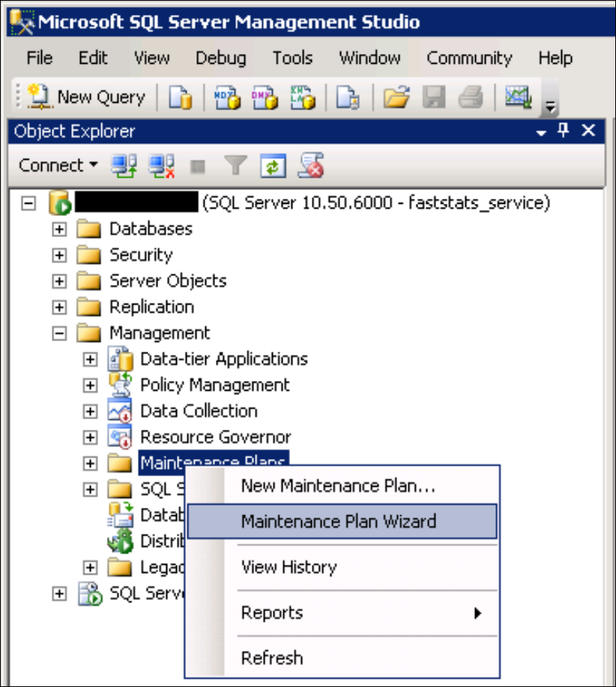Viewport: 616px width, 687px height.
Task: Click the SQL Server Compact Query icon
Action: (348, 97)
